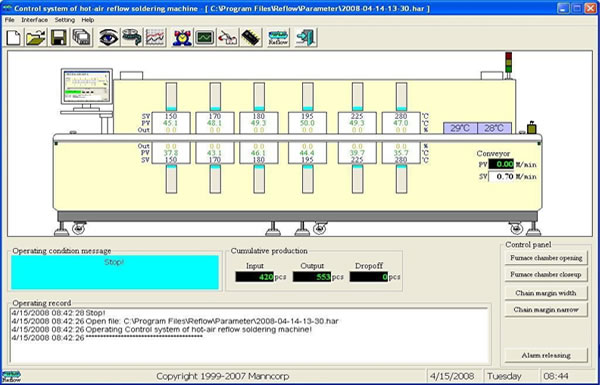Open the alarm clock timer icon
600x385 pixels.
click(182, 38)
